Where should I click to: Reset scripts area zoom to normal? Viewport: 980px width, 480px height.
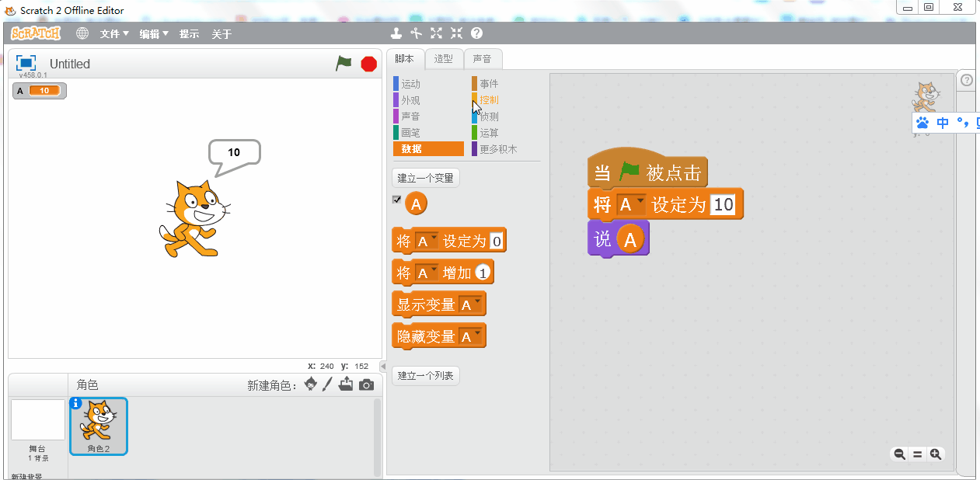coord(917,454)
